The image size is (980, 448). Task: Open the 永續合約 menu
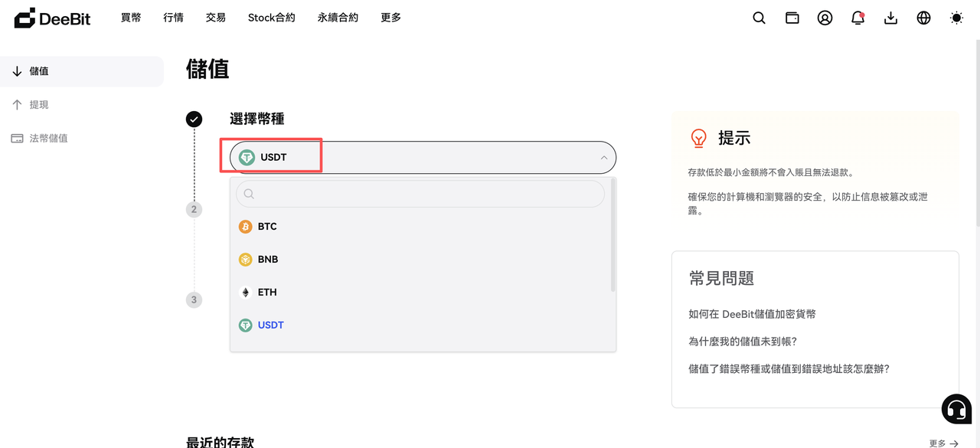338,18
